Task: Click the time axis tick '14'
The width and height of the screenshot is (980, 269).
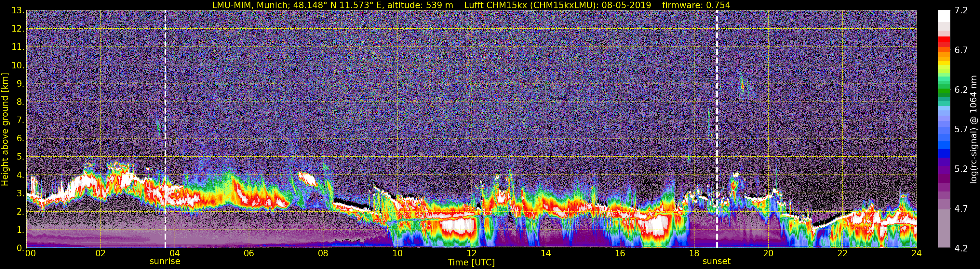Action: click(545, 254)
